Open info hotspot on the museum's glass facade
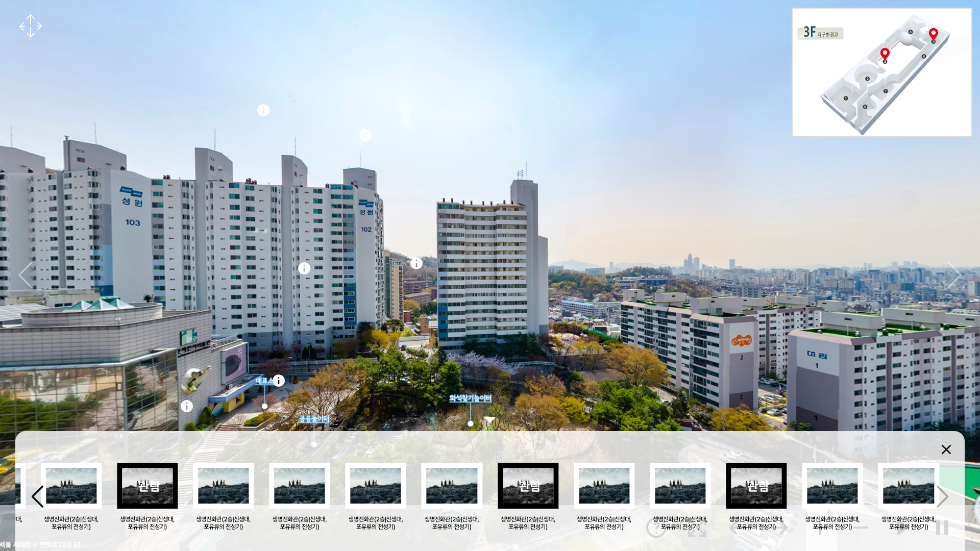This screenshot has width=980, height=551. pos(187,406)
